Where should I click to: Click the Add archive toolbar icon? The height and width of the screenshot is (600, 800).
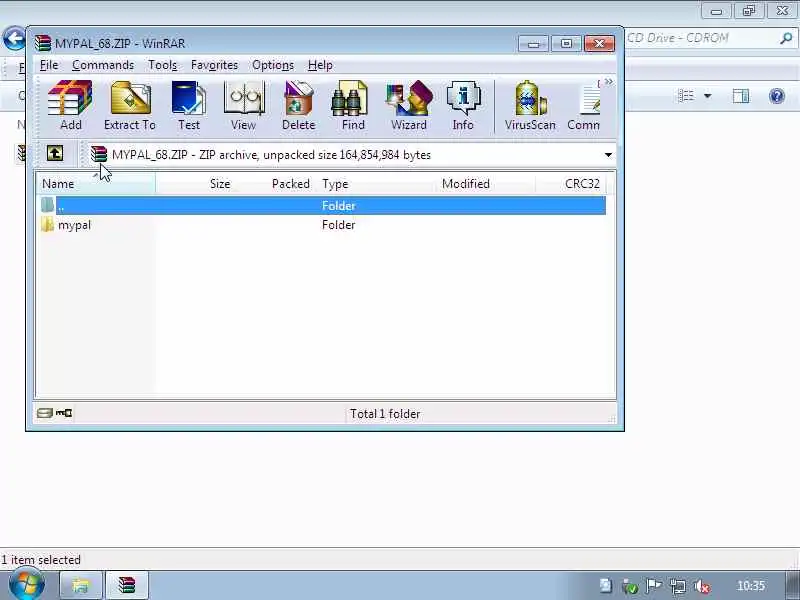70,105
